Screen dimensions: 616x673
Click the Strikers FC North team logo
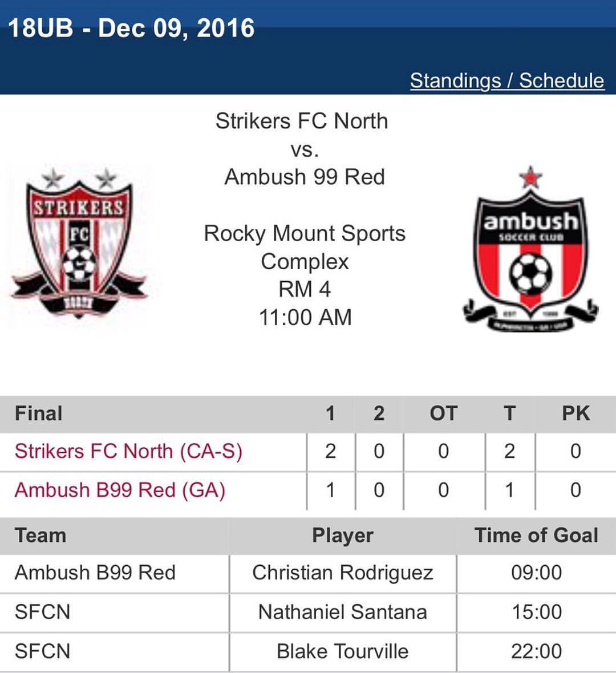79,244
